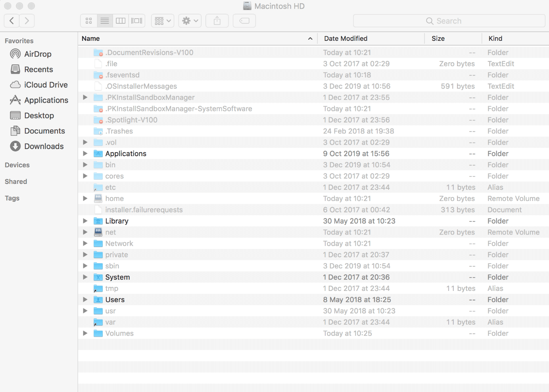The image size is (549, 392).
Task: Click the Tags button in the toolbar
Action: pos(244,21)
